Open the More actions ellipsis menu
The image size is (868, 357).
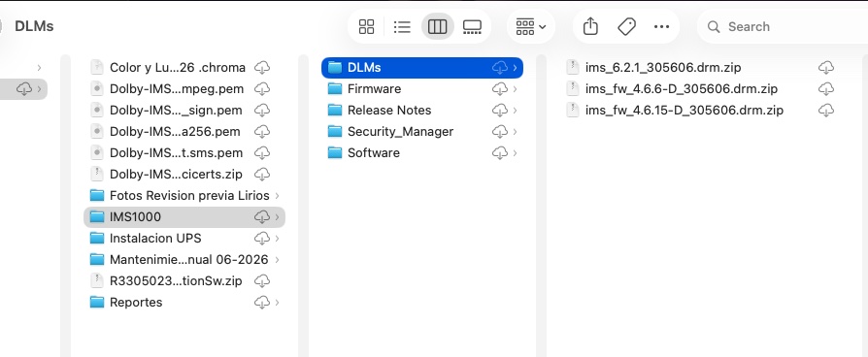661,26
